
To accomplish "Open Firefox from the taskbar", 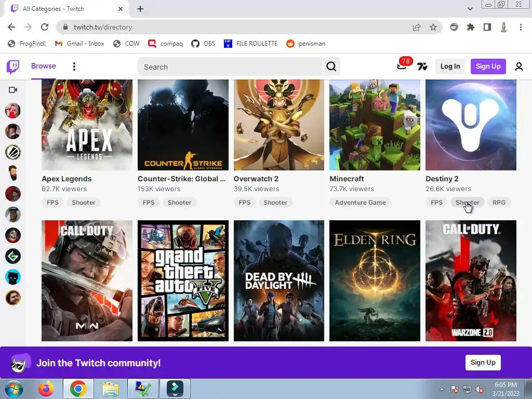I will click(46, 389).
